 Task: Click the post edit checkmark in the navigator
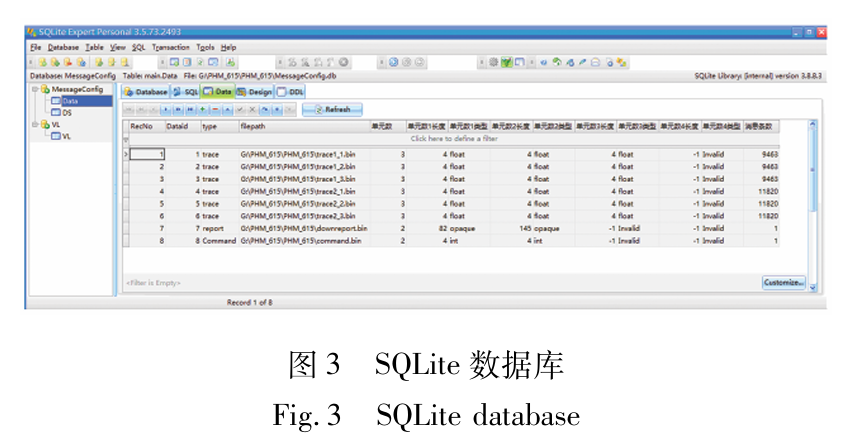tap(240, 109)
